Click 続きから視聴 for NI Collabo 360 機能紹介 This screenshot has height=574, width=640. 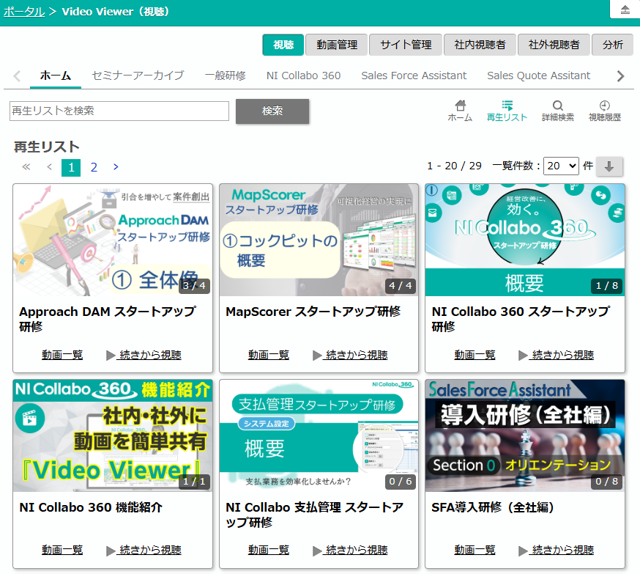point(144,550)
